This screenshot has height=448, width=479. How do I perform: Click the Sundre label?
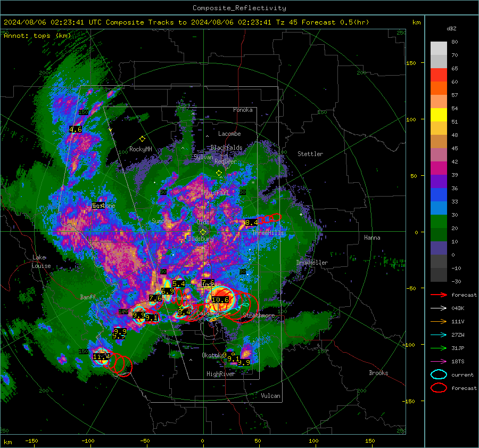pyautogui.click(x=161, y=221)
